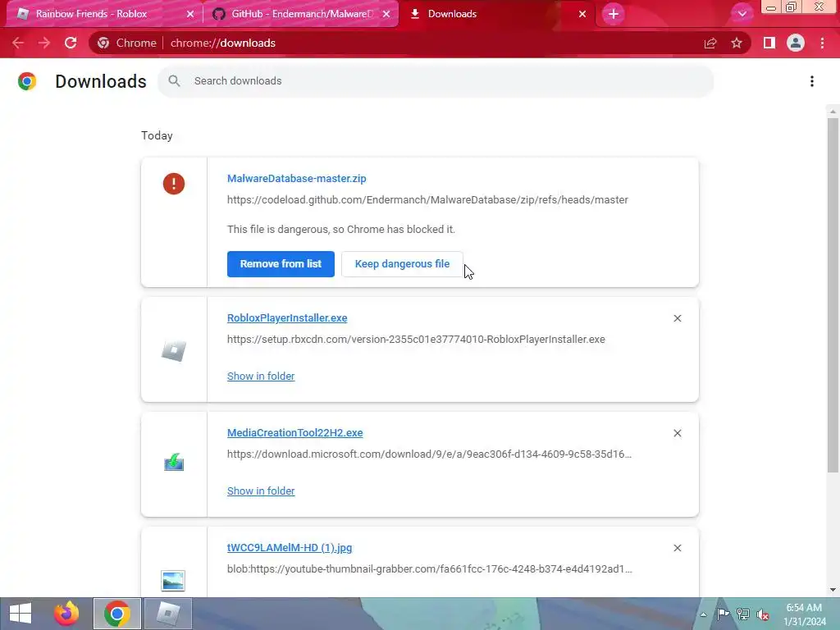The image size is (840, 630).
Task: Open the side panel icon
Action: point(769,43)
